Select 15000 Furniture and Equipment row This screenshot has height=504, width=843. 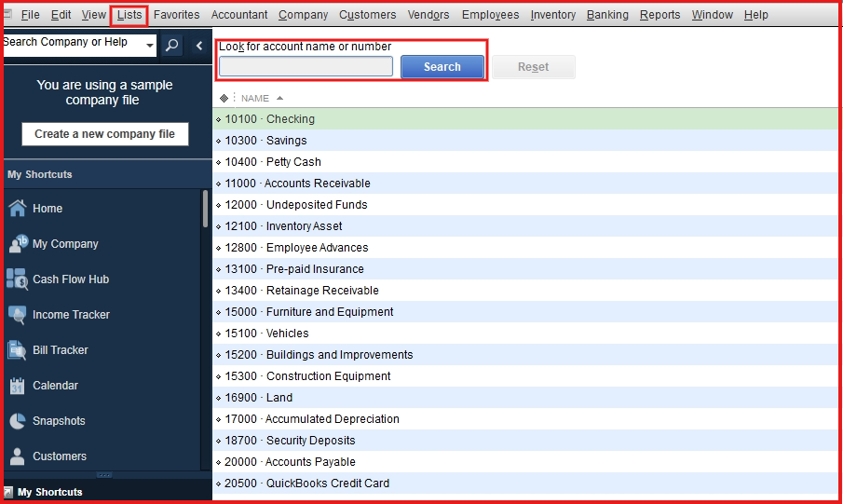(525, 312)
